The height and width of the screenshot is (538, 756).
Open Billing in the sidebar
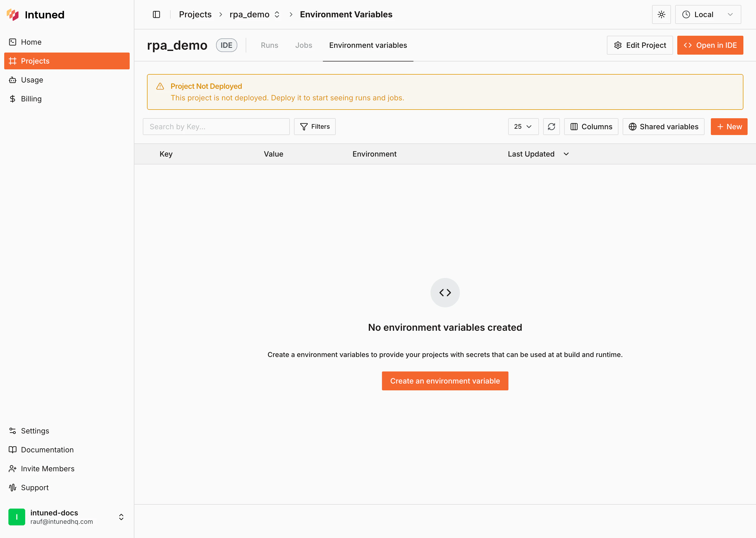(x=67, y=99)
